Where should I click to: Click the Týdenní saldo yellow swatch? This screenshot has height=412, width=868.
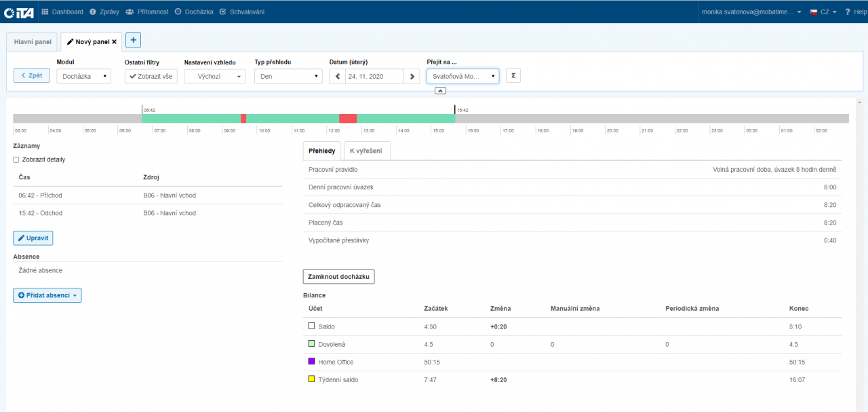312,379
